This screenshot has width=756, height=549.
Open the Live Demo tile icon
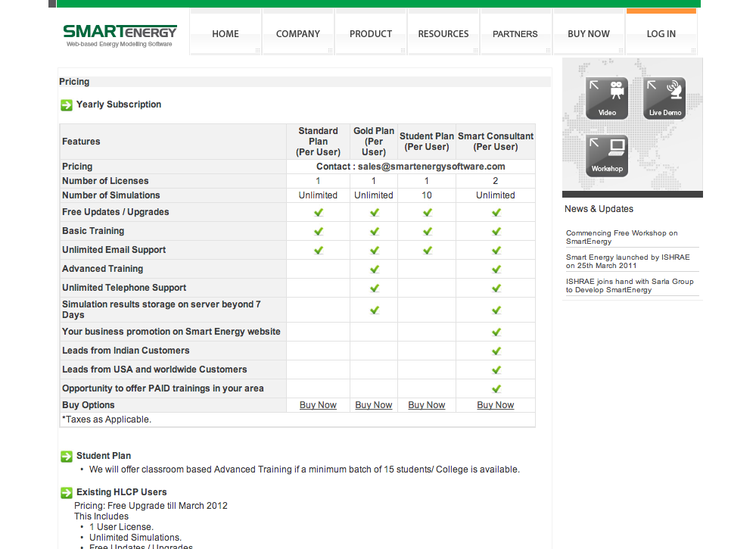click(664, 98)
